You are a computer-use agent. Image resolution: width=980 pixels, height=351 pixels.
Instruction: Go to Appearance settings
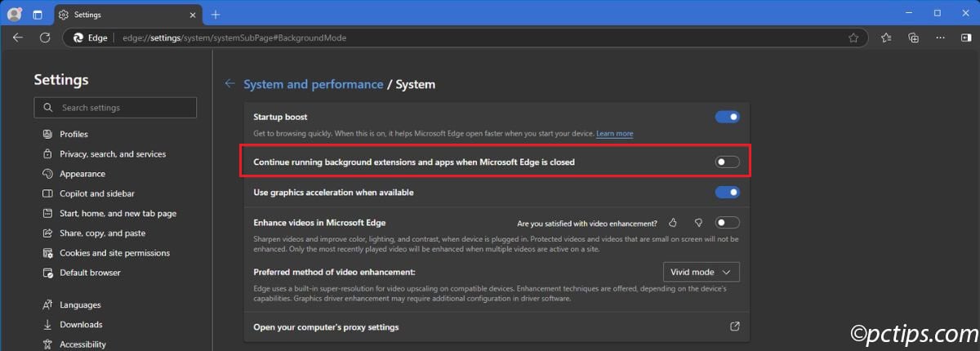82,174
